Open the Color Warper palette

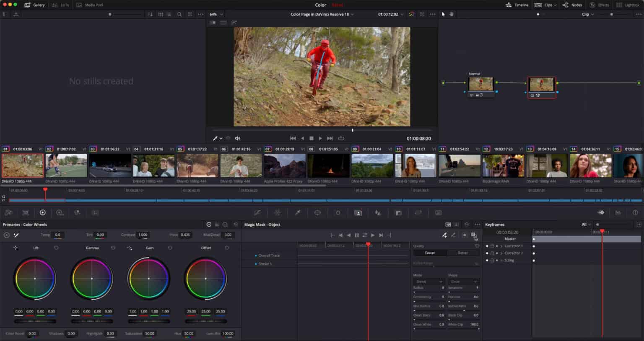tap(277, 213)
